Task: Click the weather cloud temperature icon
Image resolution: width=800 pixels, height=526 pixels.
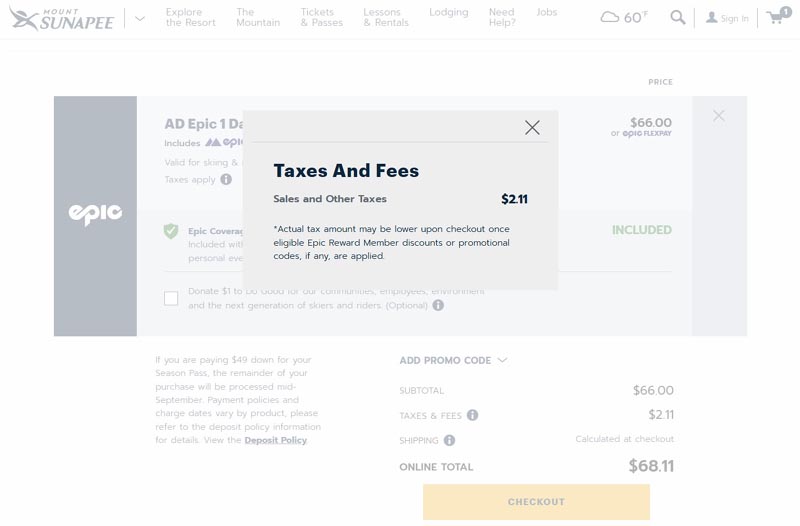Action: [x=623, y=17]
